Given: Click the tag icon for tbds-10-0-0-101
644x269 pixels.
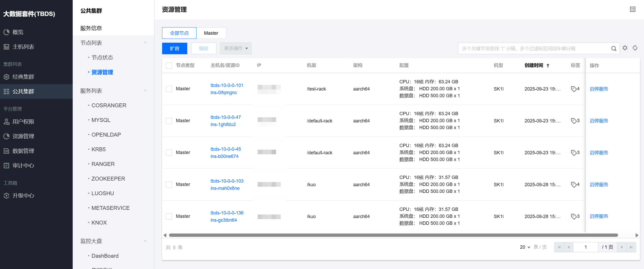Looking at the screenshot, I should coord(574,89).
